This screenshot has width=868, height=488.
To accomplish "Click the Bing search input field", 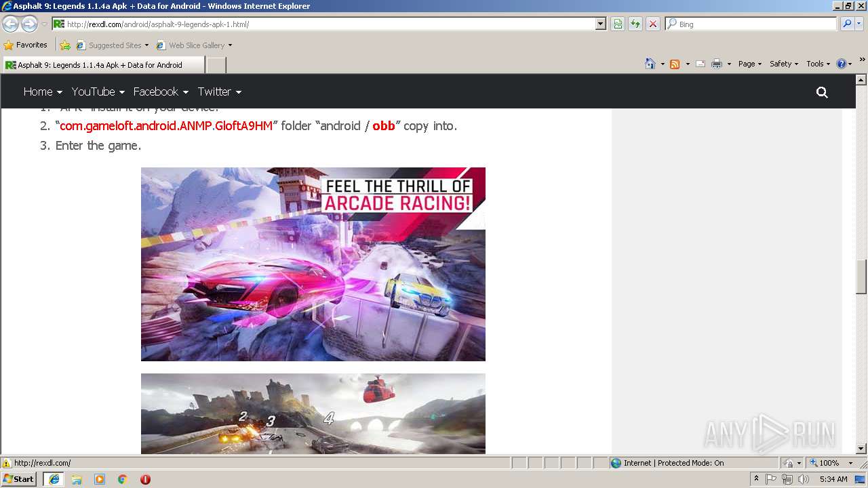I will [x=752, y=24].
